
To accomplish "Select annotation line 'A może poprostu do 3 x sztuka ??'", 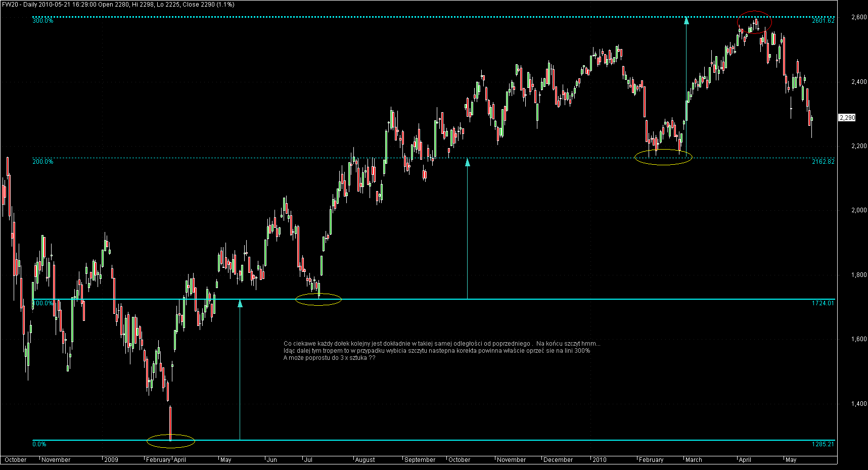I will point(330,358).
